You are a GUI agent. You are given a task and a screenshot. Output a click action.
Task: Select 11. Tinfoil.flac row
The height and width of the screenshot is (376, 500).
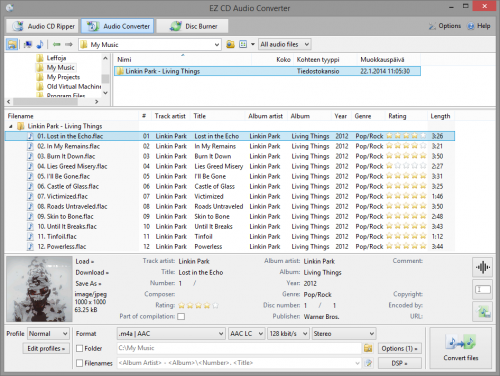tap(230, 236)
